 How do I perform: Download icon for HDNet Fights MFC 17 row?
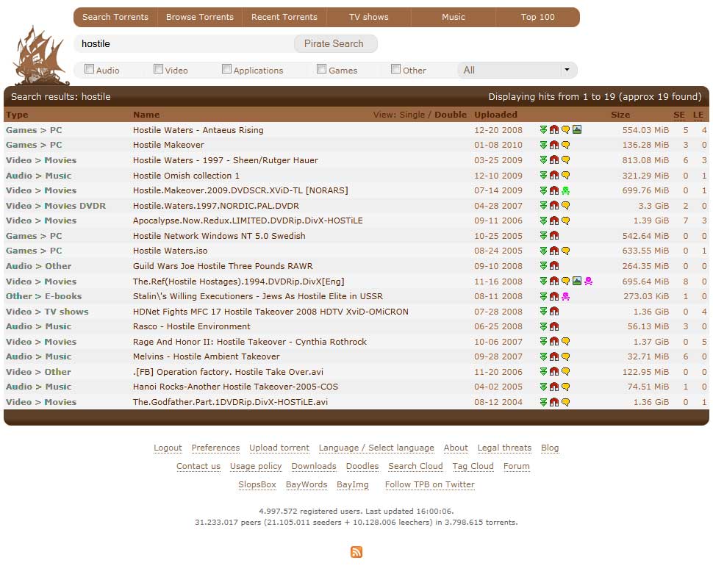tap(543, 311)
